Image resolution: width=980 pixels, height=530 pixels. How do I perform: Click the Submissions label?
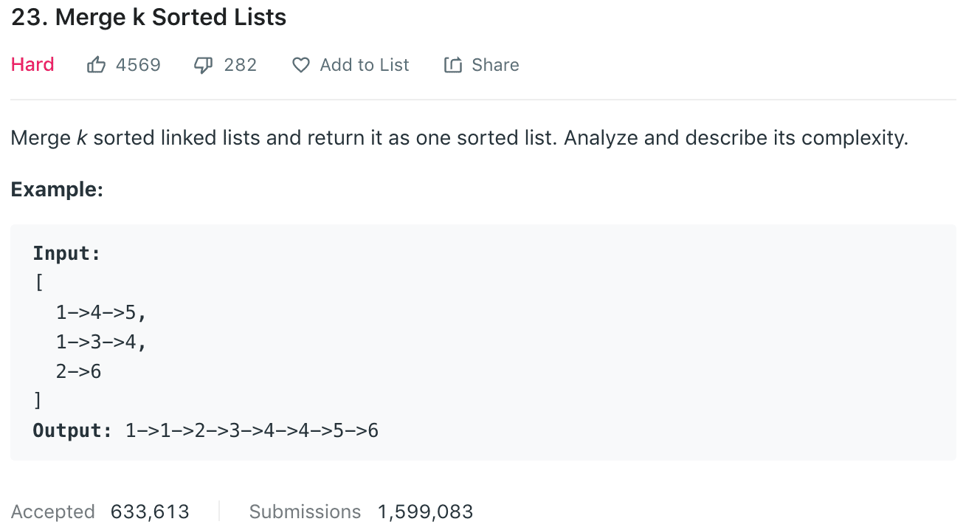coord(305,512)
